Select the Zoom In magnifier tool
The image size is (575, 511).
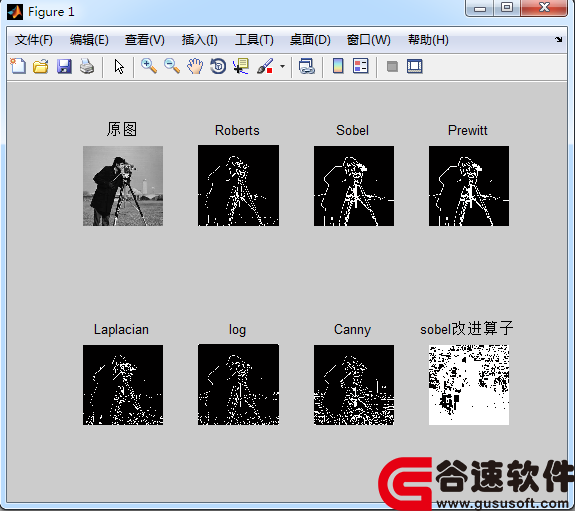149,66
